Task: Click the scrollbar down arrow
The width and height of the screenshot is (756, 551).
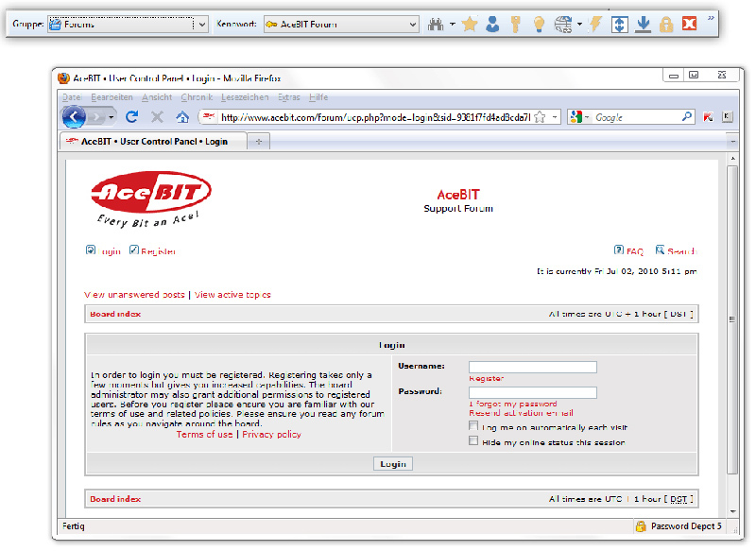Action: click(733, 511)
